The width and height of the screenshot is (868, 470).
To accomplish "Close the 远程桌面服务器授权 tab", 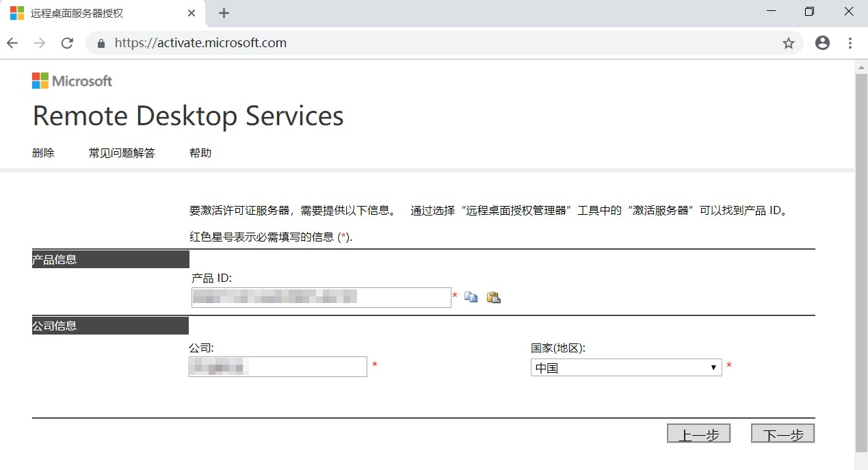I will pyautogui.click(x=192, y=13).
